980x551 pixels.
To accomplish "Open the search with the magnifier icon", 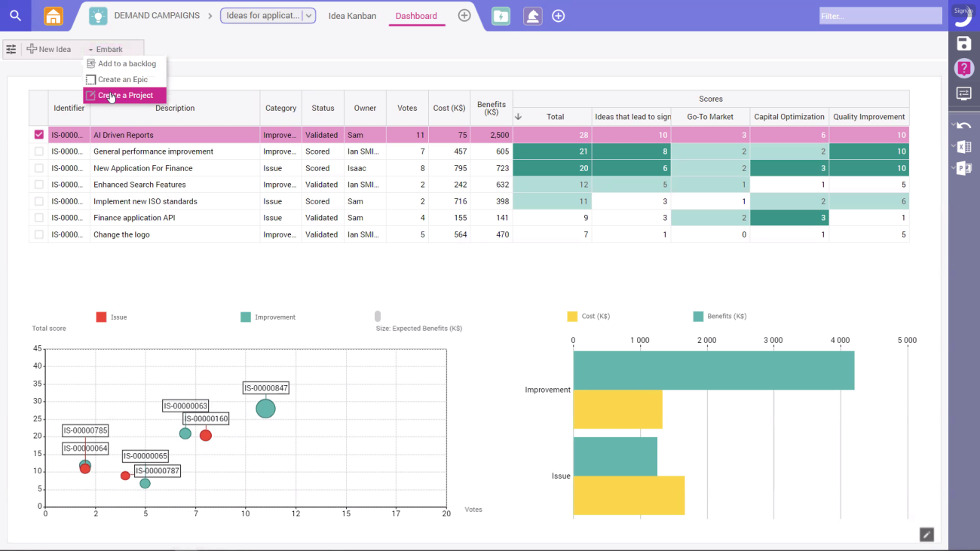I will (15, 15).
